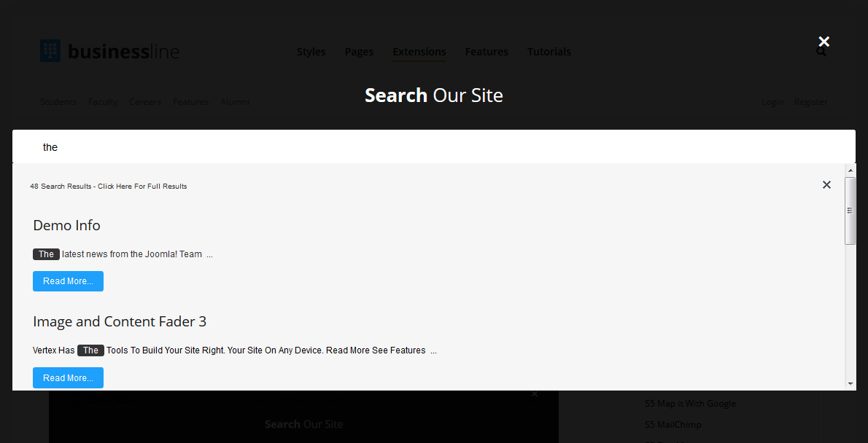Viewport: 868px width, 443px height.
Task: Open the Extensions menu item
Action: pyautogui.click(x=419, y=52)
